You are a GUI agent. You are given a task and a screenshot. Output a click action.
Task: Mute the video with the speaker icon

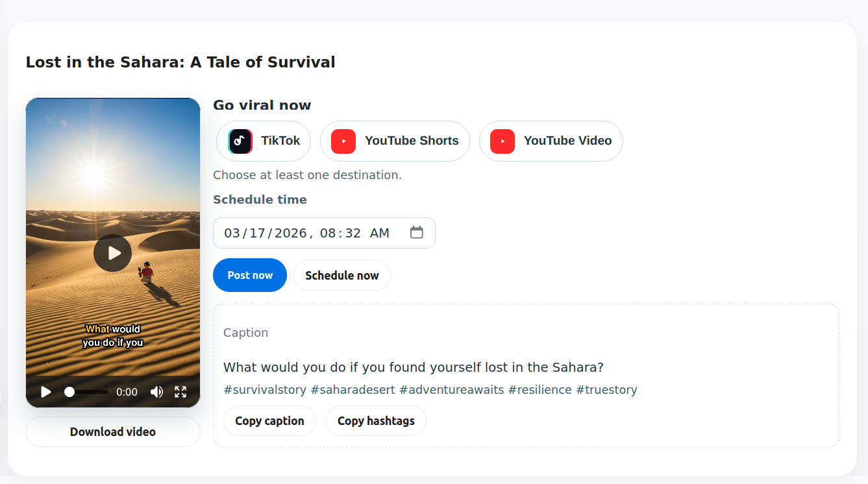tap(156, 392)
